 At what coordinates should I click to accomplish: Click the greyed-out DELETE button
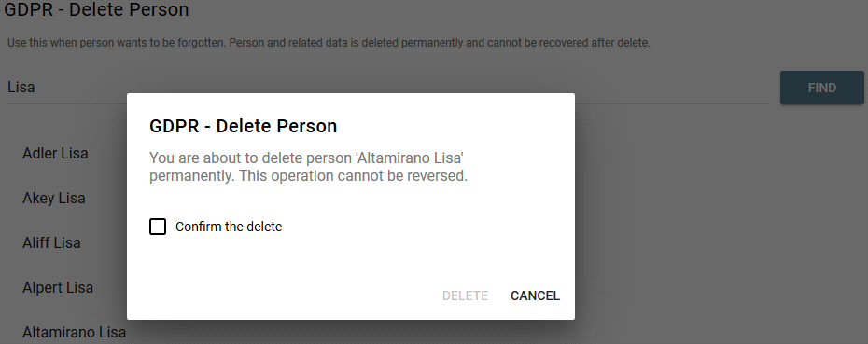pos(465,296)
